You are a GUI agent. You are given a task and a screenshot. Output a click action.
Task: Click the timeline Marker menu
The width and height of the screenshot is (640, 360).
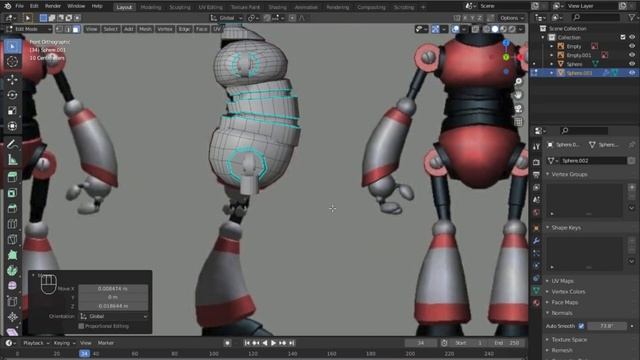coord(106,343)
